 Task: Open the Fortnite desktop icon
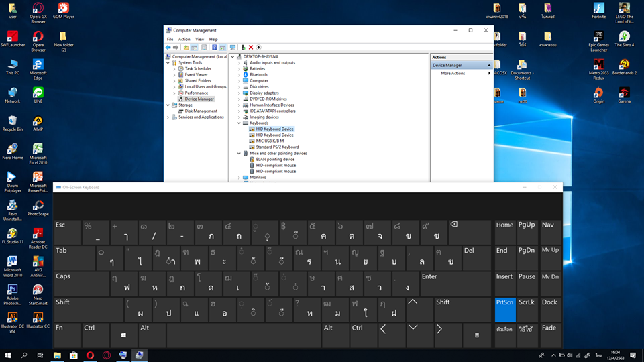[598, 11]
